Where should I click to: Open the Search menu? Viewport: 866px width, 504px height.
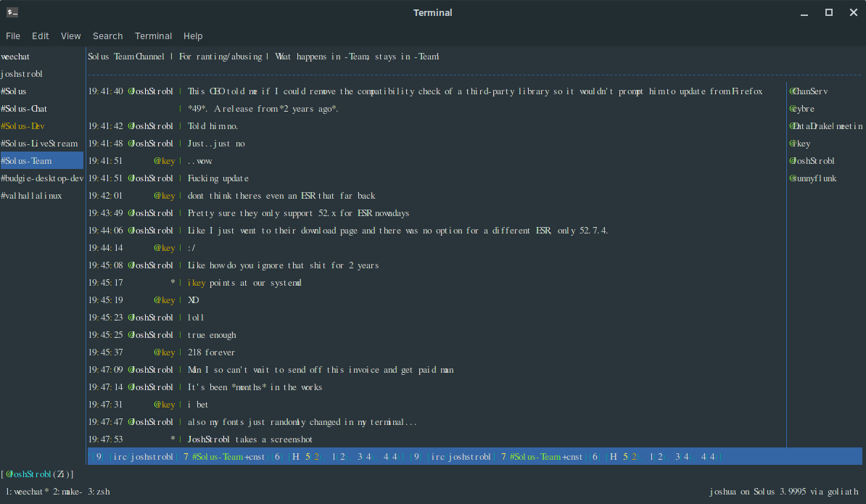(107, 36)
